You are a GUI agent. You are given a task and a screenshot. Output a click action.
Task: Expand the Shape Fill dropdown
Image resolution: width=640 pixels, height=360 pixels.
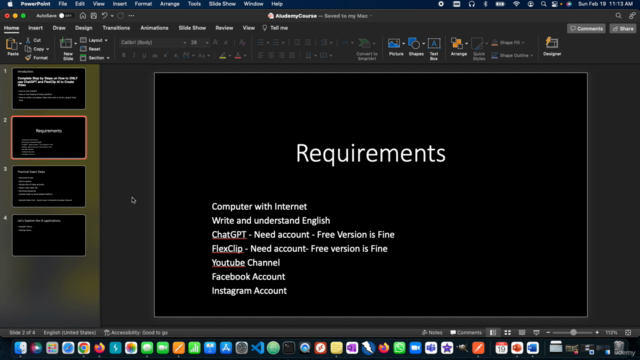523,42
